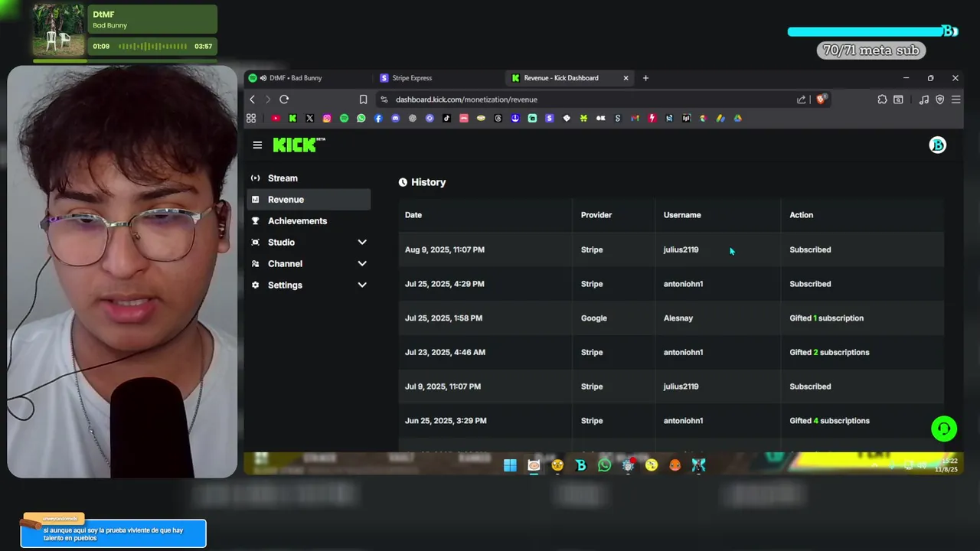Select the Jul 25, 2025, 4:29 PM date
The image size is (980, 551).
pyautogui.click(x=445, y=284)
